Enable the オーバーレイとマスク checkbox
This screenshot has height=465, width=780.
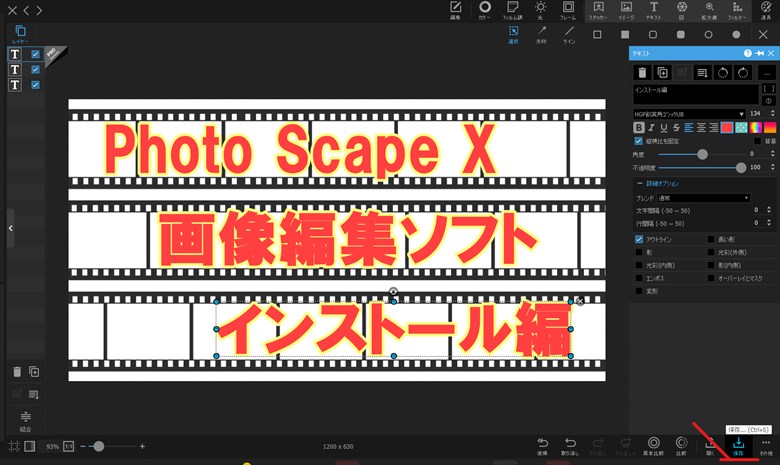(711, 278)
